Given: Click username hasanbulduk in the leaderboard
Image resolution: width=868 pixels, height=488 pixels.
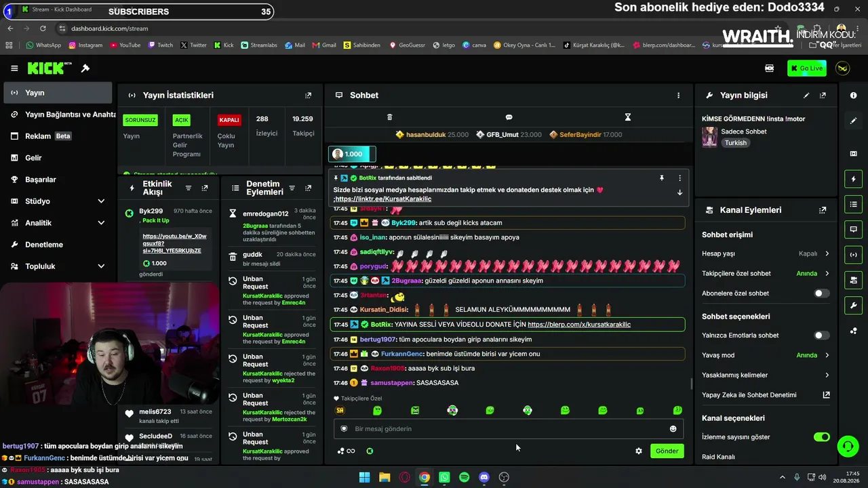Looking at the screenshot, I should click(426, 135).
